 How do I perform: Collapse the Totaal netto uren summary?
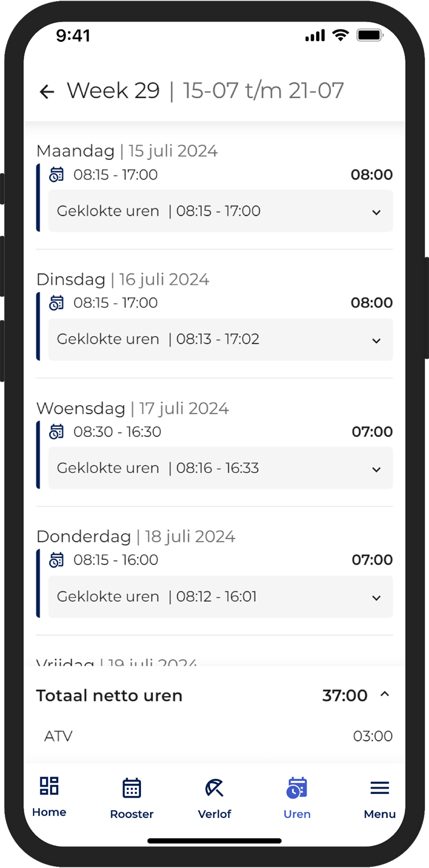click(385, 694)
